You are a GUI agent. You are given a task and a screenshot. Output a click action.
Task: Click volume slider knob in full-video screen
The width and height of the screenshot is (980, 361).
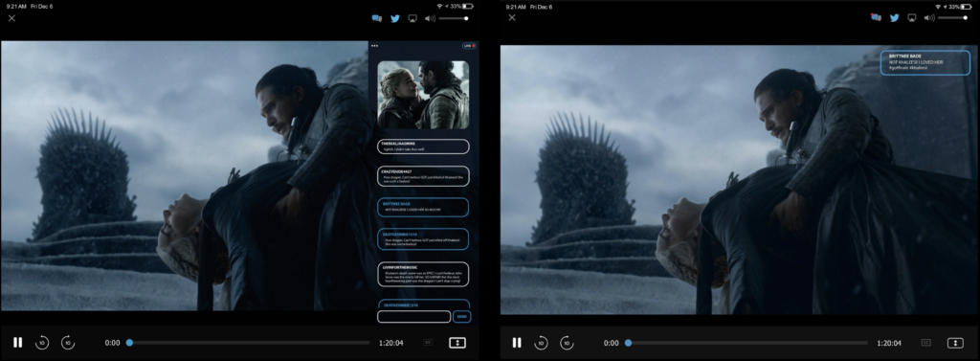pos(966,18)
